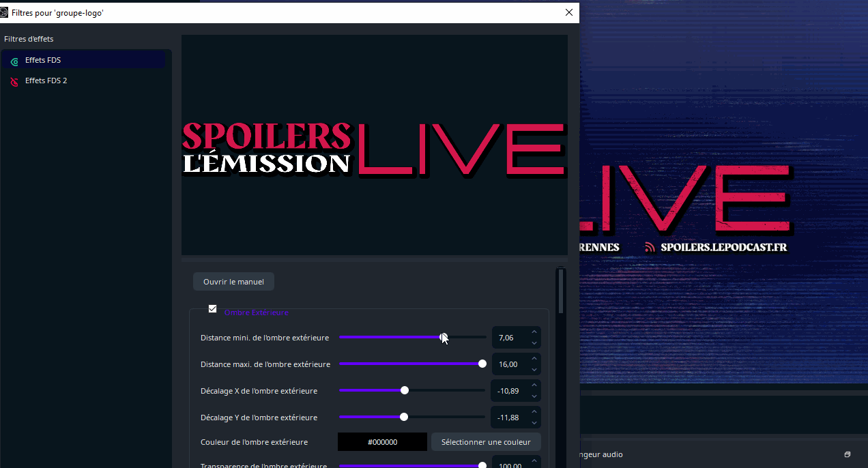Select the Effets FDS filter in list
The height and width of the screenshot is (468, 868).
tap(43, 60)
